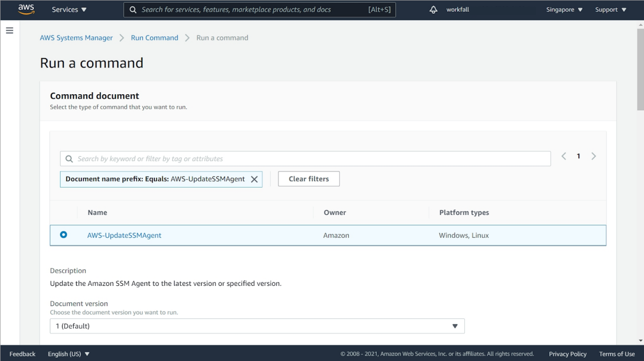Go to the next results page arrow
This screenshot has width=644, height=361.
[x=594, y=156]
